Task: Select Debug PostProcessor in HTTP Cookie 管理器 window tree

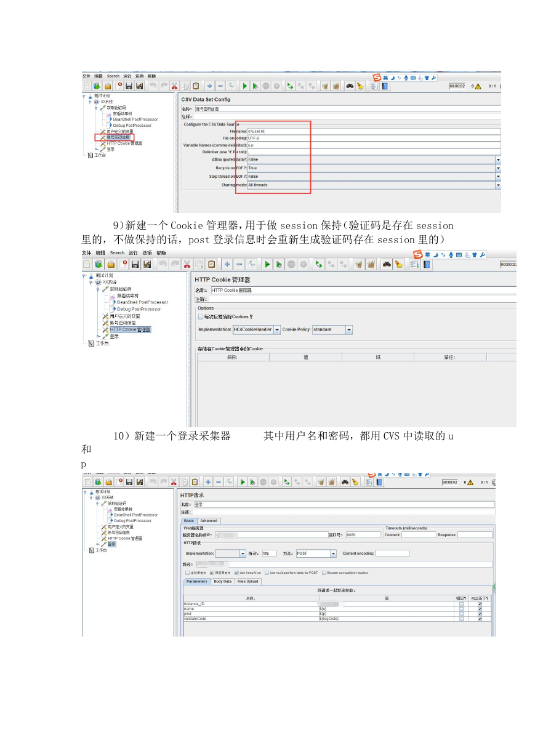Action: click(x=139, y=309)
